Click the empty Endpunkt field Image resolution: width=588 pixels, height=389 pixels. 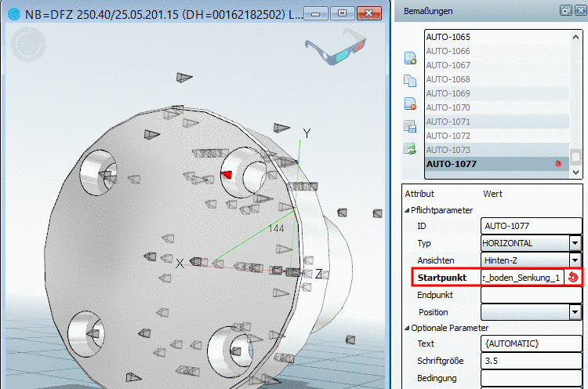[x=531, y=294]
